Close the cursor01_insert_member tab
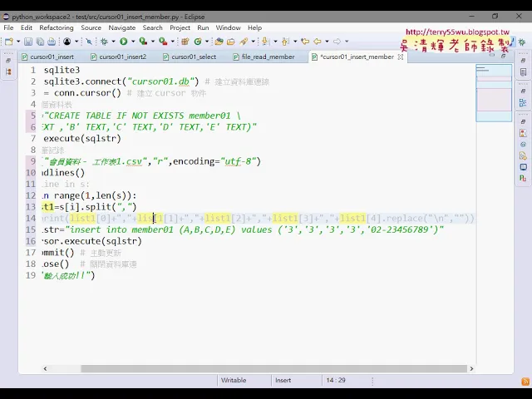 tap(401, 57)
